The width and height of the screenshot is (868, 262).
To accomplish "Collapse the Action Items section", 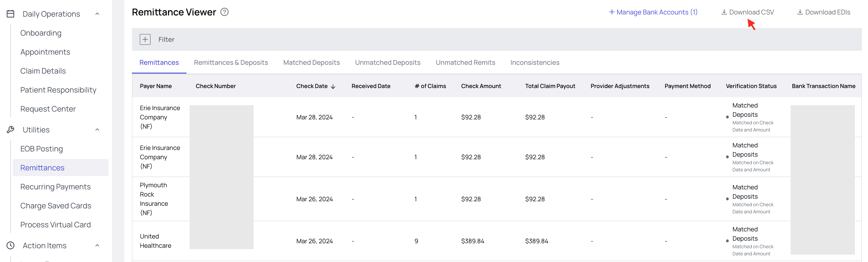I will 97,245.
